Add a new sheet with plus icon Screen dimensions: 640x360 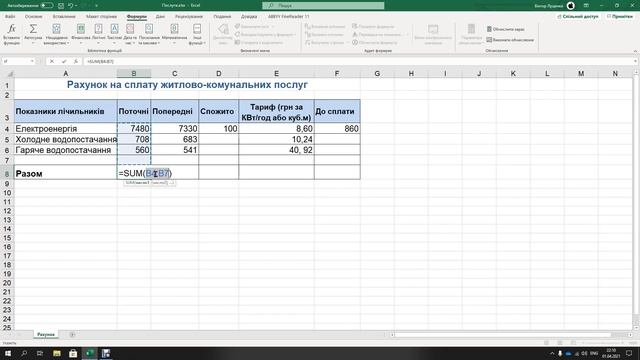72,335
